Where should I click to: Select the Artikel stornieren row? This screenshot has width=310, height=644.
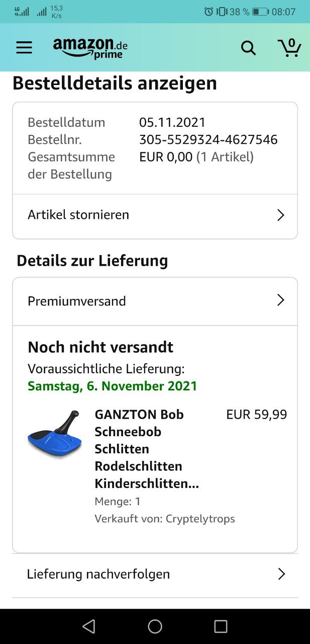pos(155,215)
